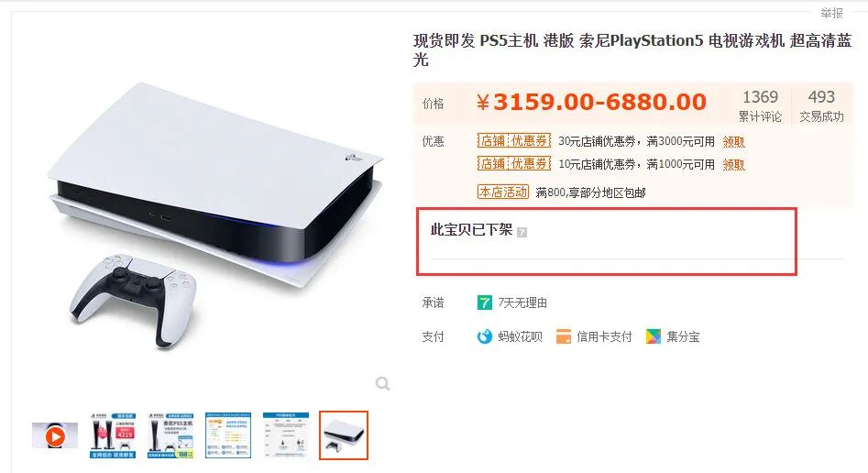
Task: Select the fifth specification sheet thumbnail
Action: (x=286, y=435)
